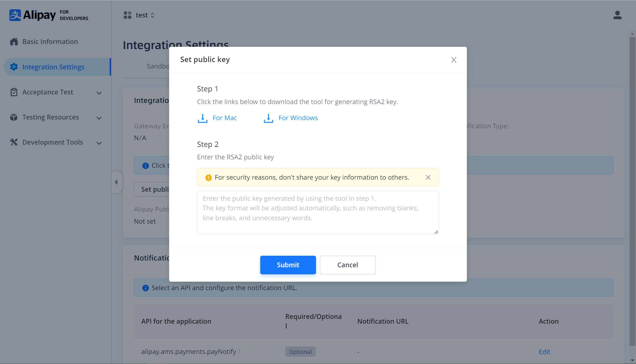Click the Acceptance Test clipboard icon
Screen dimensions: 636x364
coord(14,92)
